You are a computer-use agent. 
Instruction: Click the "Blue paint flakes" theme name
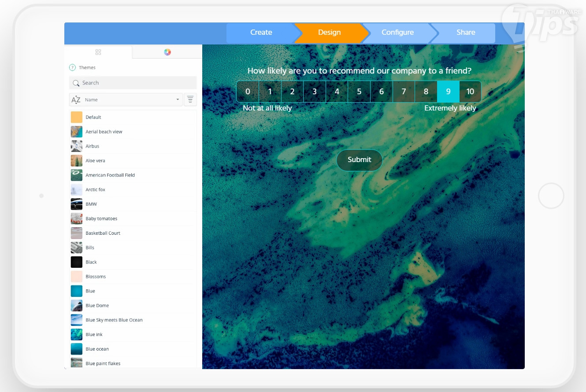click(x=103, y=364)
